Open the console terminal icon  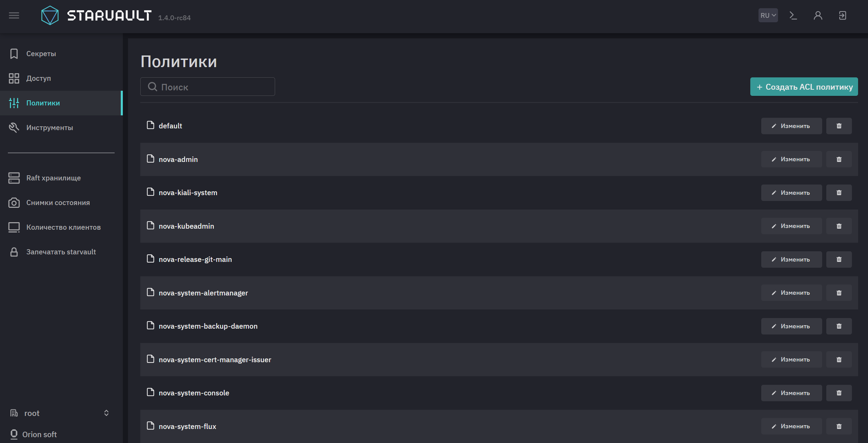pos(793,15)
